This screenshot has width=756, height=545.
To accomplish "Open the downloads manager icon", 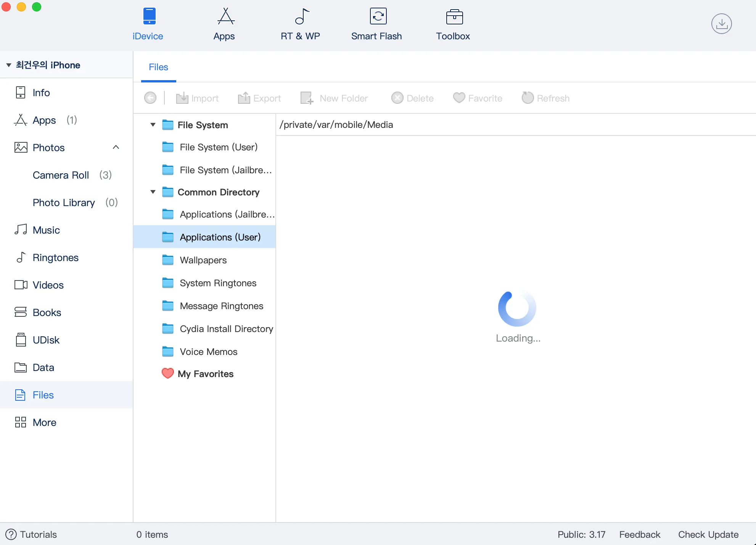I will tap(721, 24).
